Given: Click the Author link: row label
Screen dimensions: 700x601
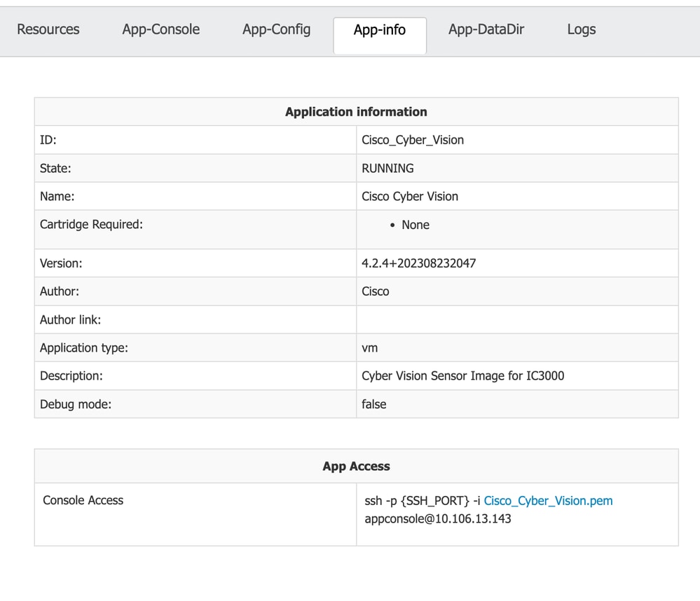Looking at the screenshot, I should (71, 319).
